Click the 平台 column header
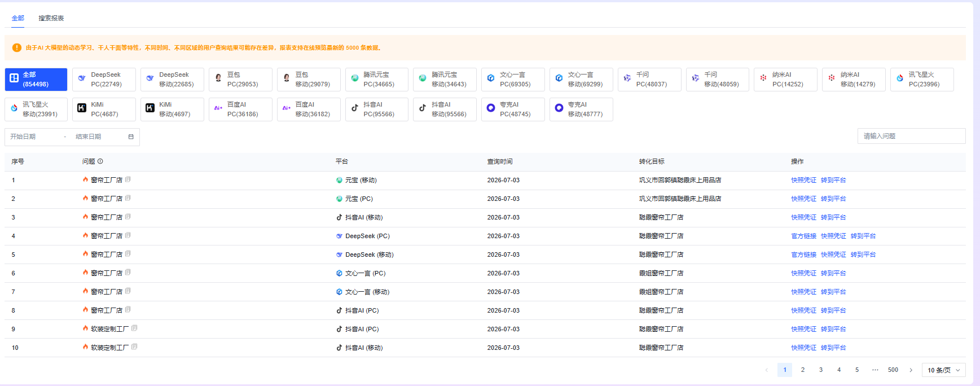 click(x=342, y=161)
